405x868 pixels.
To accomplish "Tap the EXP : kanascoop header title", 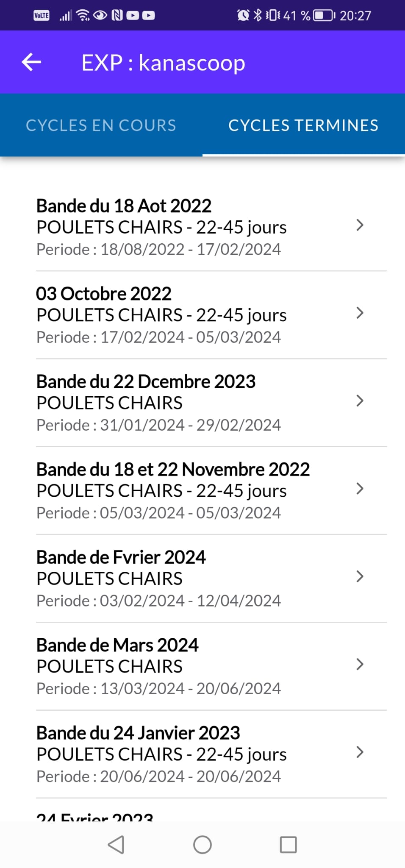I will tap(163, 63).
